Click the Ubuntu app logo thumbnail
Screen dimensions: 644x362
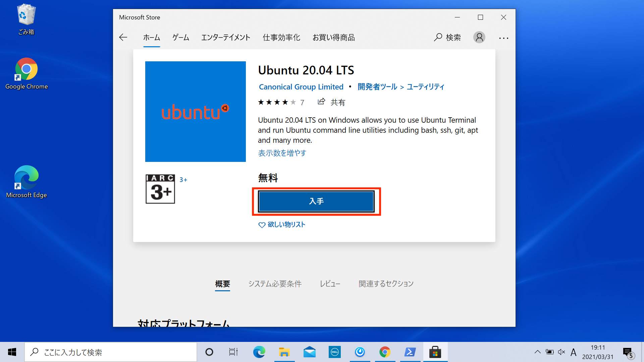click(195, 111)
